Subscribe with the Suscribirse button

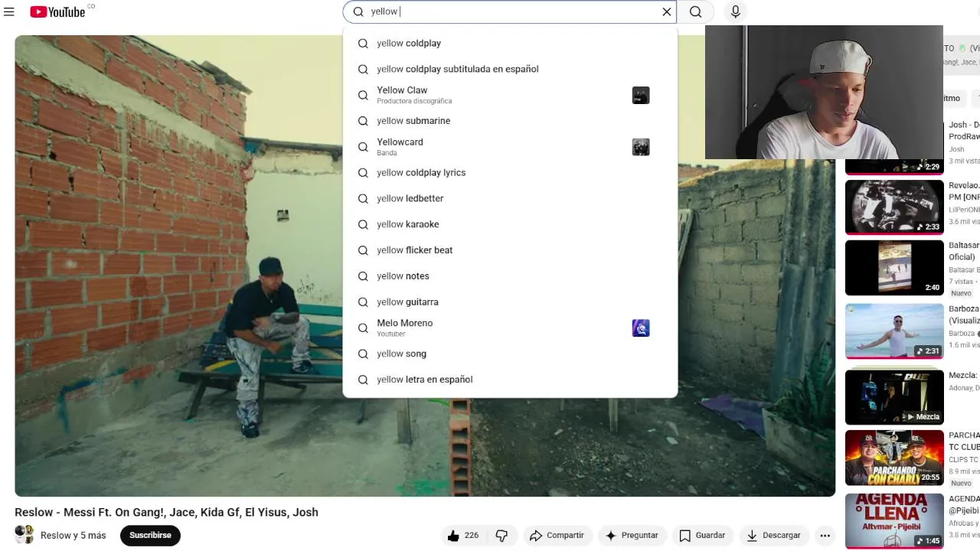coord(150,536)
